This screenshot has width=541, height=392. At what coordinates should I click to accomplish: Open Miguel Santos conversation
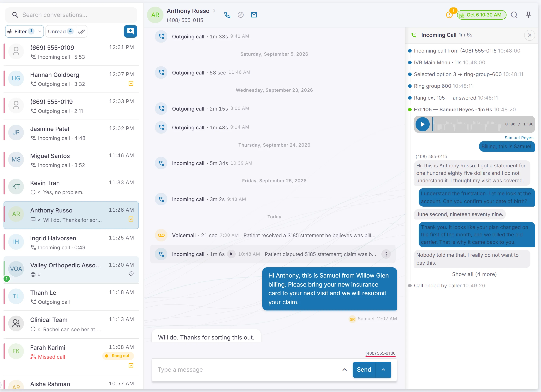point(71,160)
